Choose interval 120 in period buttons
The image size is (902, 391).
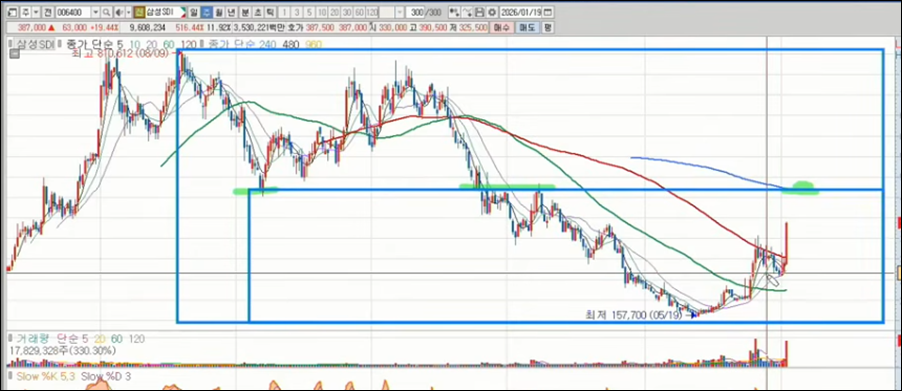click(x=372, y=12)
